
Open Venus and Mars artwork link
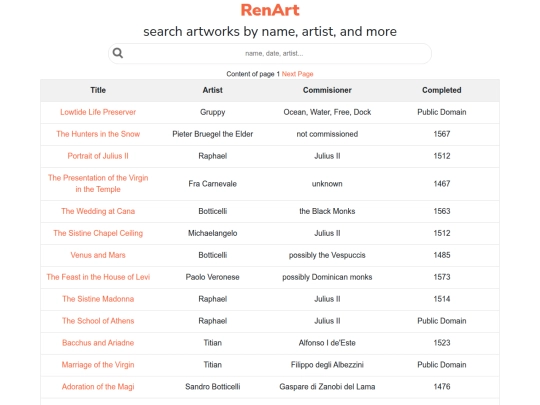tap(98, 255)
